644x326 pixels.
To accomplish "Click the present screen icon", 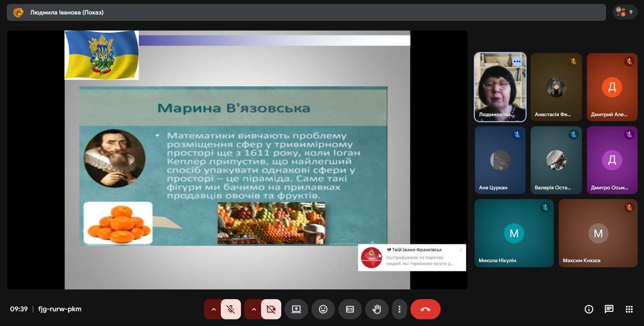I will point(296,309).
